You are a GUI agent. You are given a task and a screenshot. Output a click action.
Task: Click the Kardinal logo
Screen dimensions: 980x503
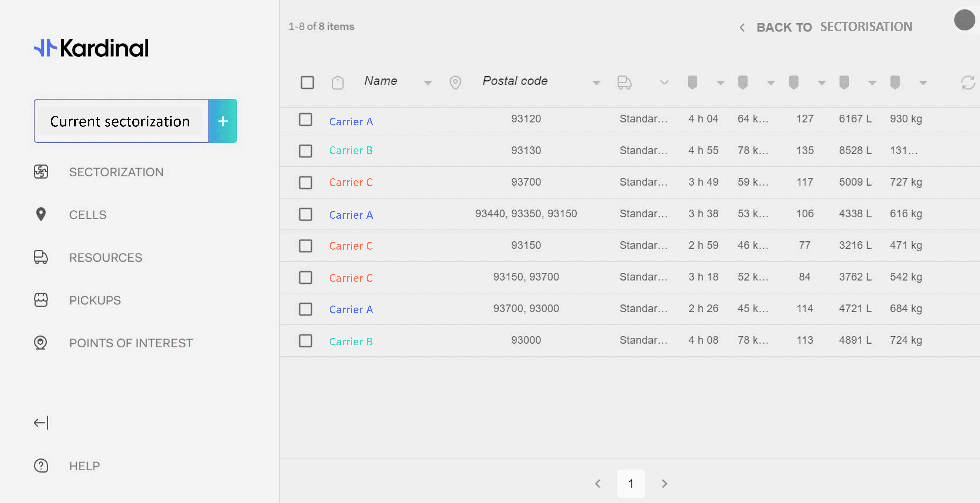pyautogui.click(x=91, y=48)
